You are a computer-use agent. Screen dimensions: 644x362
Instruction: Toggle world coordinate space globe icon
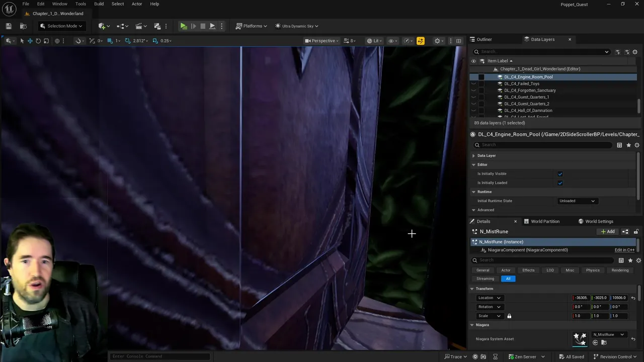(57, 41)
